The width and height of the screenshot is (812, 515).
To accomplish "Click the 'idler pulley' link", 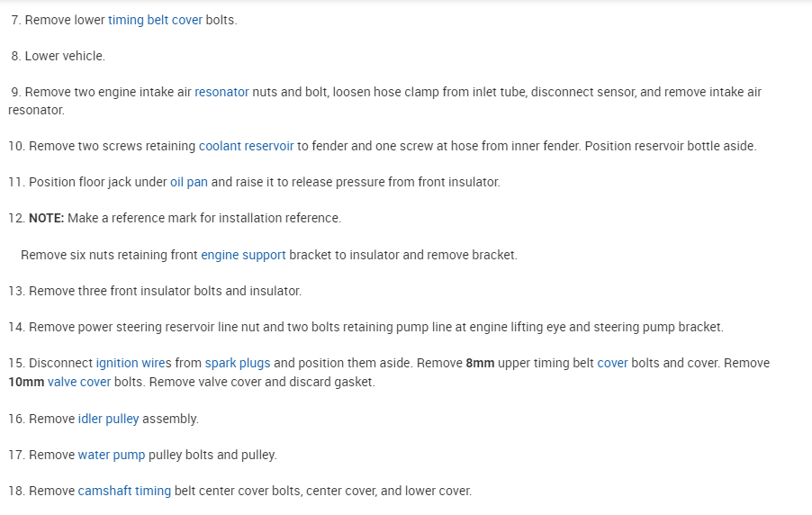I will [108, 419].
